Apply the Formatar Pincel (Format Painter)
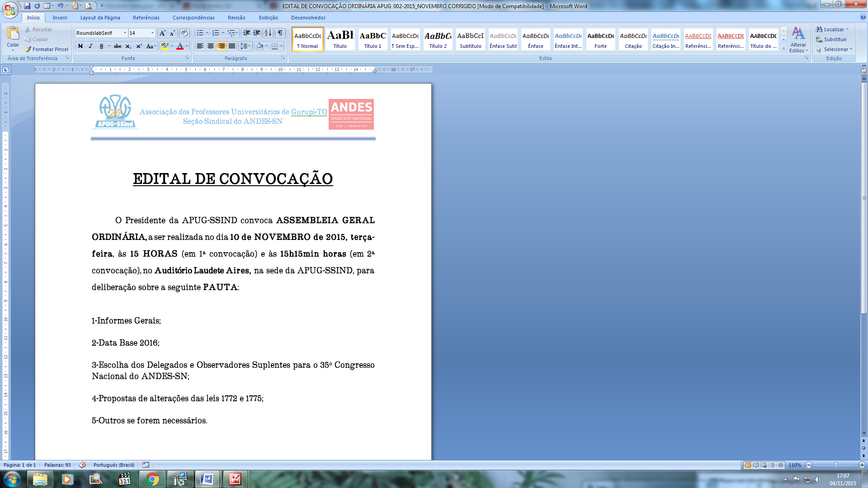The image size is (868, 488). pos(47,49)
